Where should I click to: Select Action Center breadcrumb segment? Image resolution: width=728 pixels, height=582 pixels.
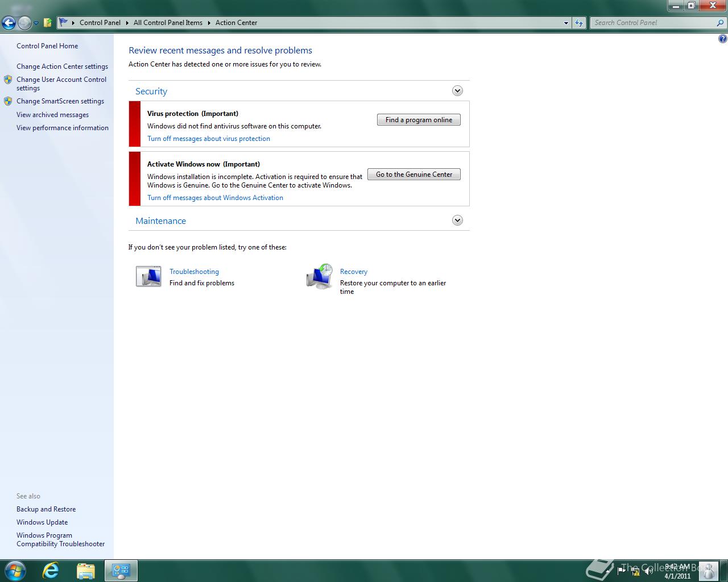[x=236, y=23]
